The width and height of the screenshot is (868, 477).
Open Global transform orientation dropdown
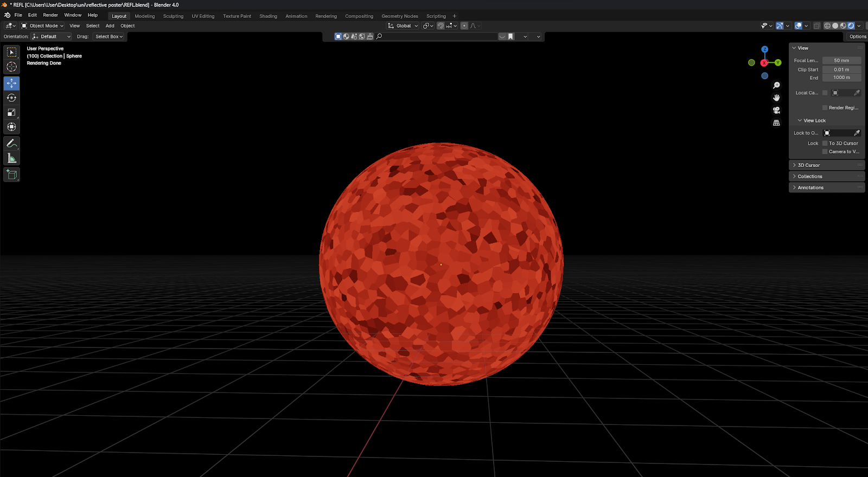[403, 26]
